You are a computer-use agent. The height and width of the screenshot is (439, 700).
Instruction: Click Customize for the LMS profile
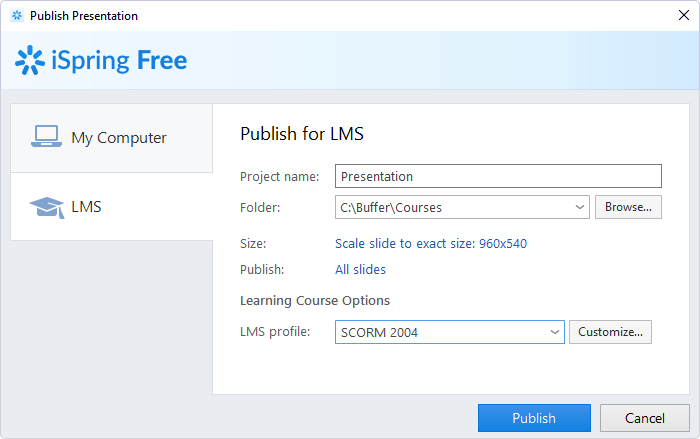[610, 332]
